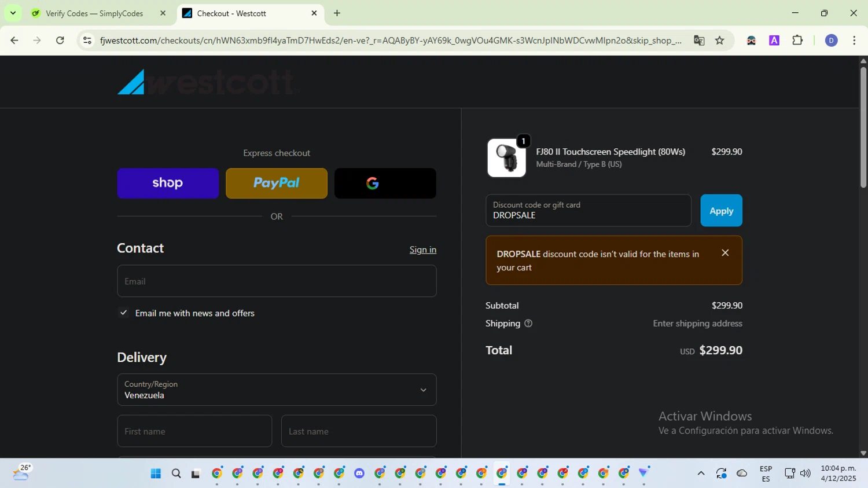Uncheck Email me with news and offers

coord(123,313)
